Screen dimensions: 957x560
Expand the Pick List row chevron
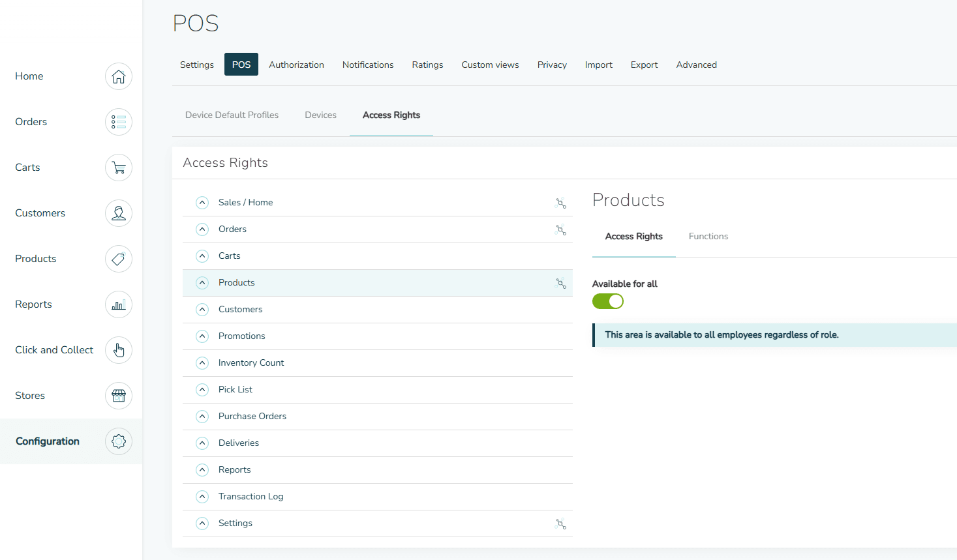(202, 390)
